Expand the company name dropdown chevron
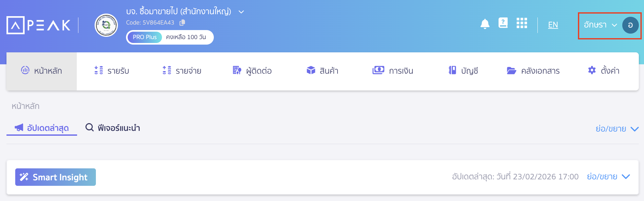644x201 pixels. pyautogui.click(x=241, y=12)
